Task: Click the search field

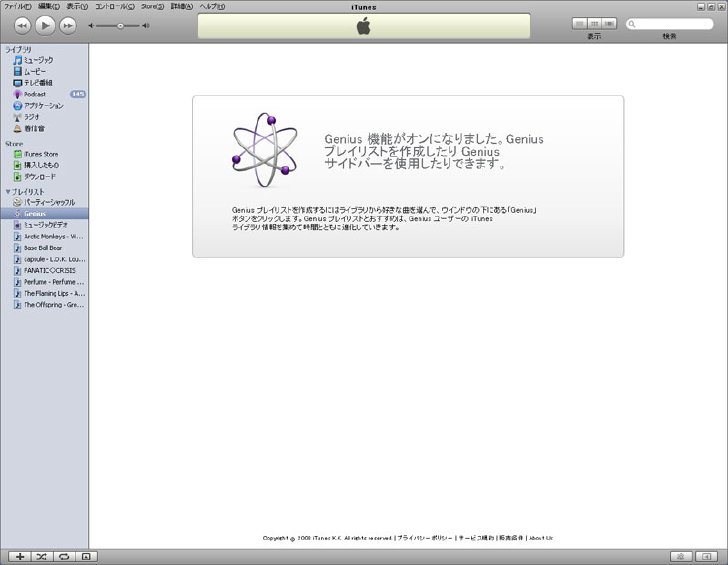Action: tap(670, 24)
